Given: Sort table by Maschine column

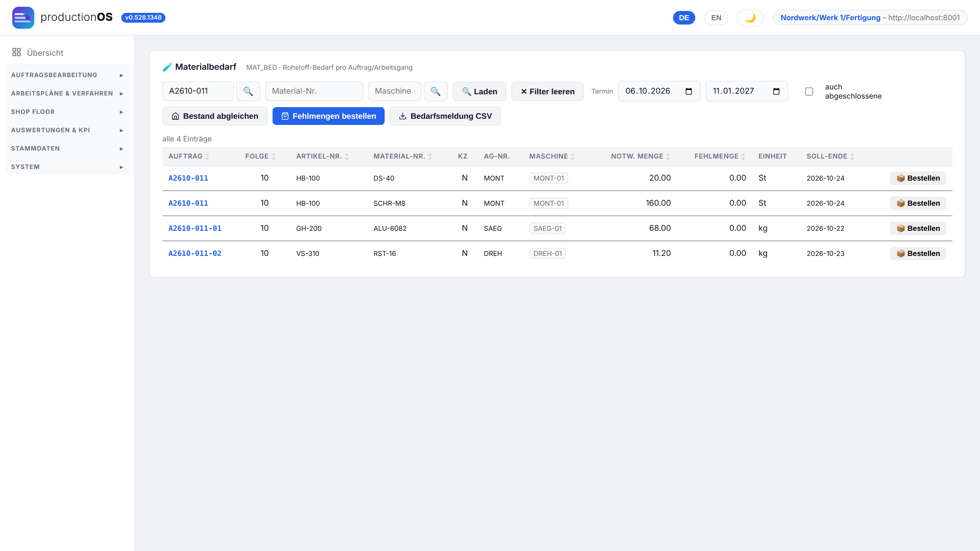Looking at the screenshot, I should (x=552, y=156).
